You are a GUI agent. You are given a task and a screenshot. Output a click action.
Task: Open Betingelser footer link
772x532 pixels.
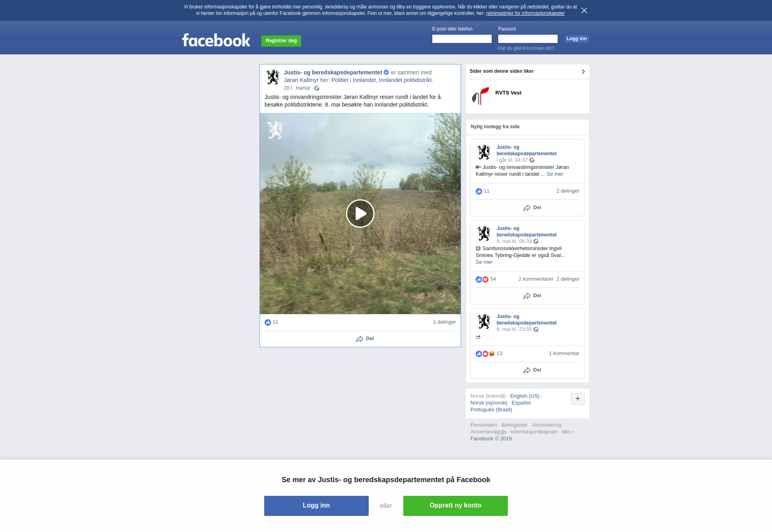[514, 425]
